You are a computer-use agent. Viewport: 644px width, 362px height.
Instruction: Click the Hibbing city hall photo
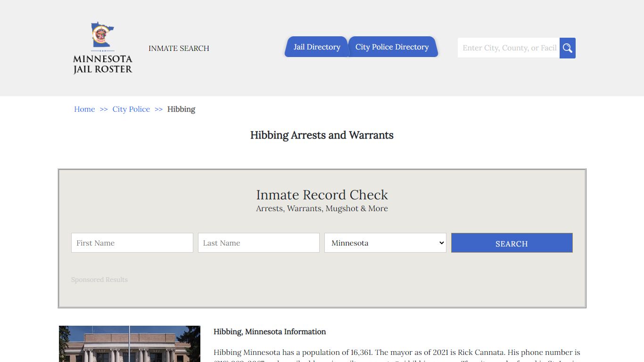130,344
